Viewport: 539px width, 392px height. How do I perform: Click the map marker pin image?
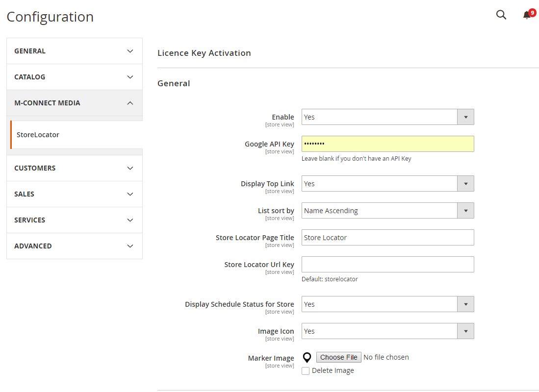coord(307,358)
